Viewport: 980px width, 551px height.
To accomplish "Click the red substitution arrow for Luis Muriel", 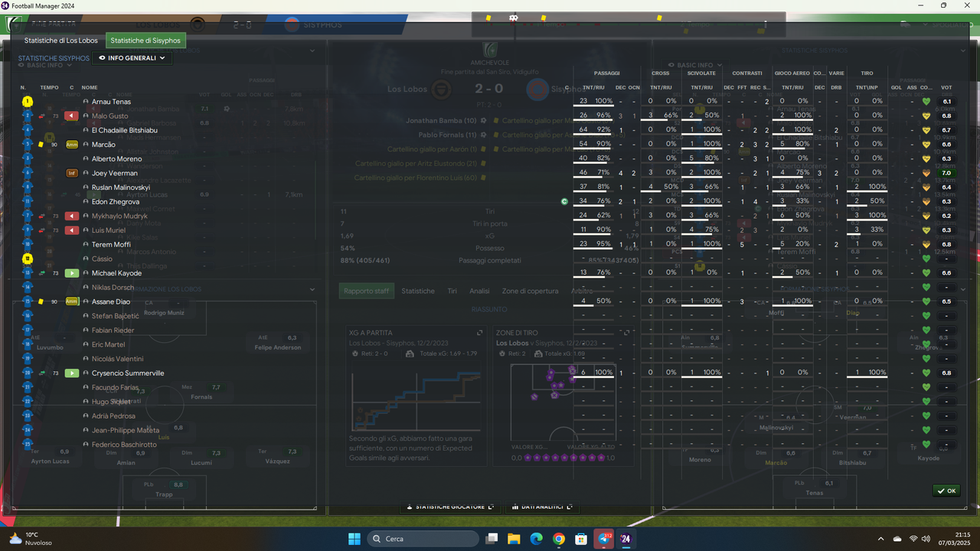I will [71, 230].
